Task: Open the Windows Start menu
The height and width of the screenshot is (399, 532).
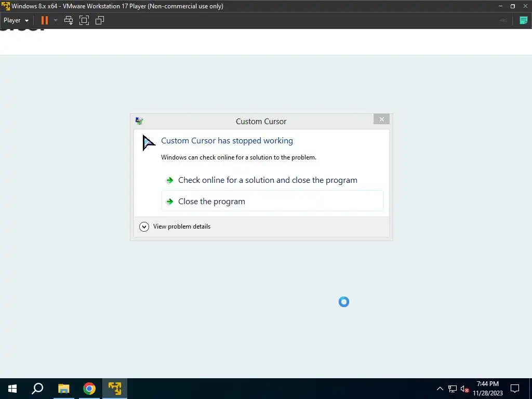Action: point(12,389)
